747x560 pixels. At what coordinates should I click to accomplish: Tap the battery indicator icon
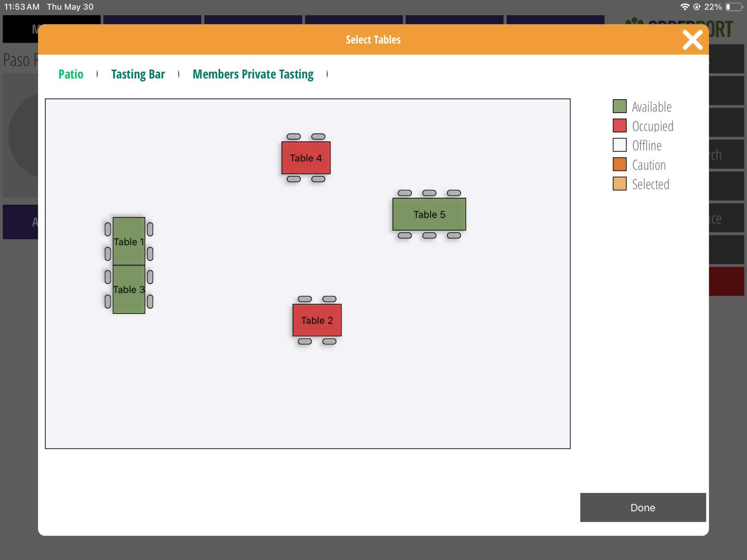tap(734, 7)
